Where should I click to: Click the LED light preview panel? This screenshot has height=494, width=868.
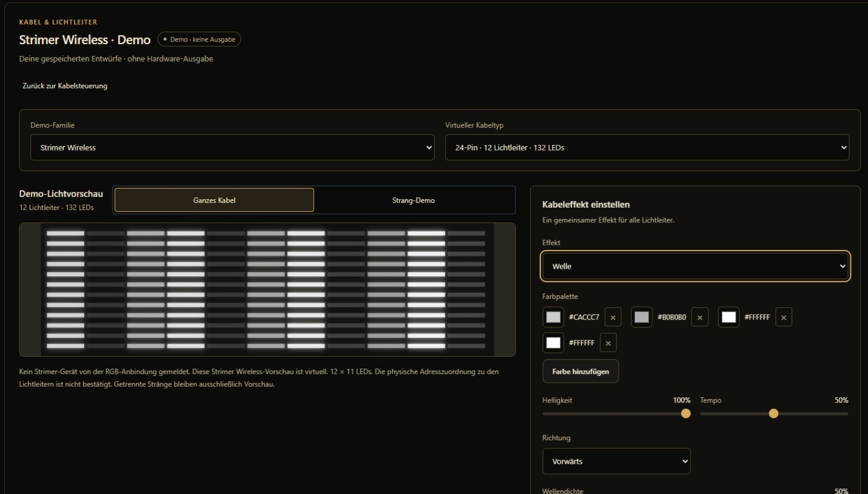coord(267,290)
